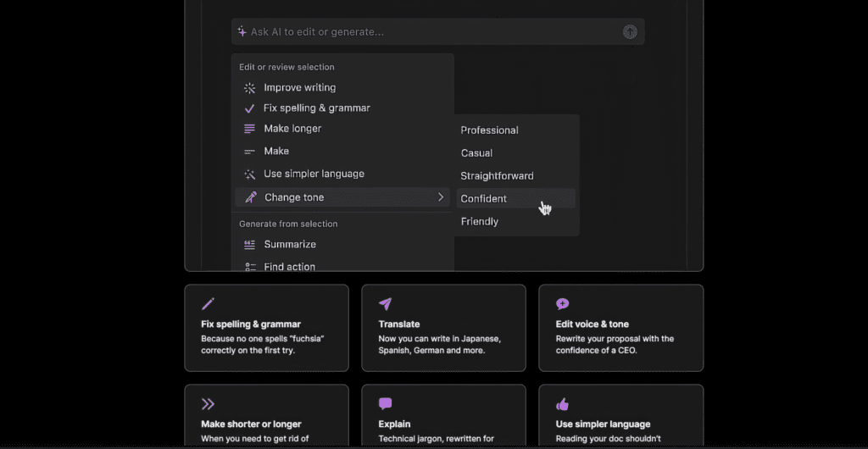Click the Use simpler language wand icon

[250, 175]
